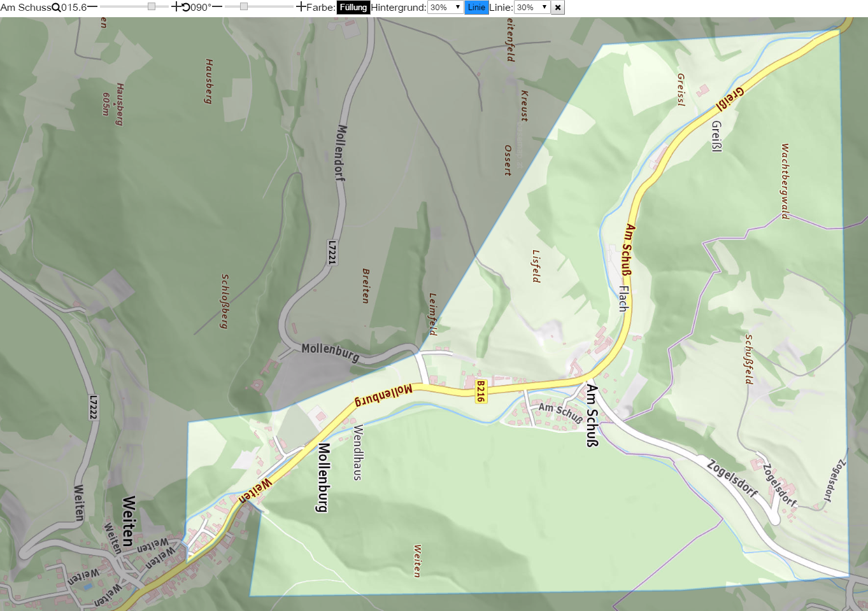868x611 pixels.
Task: Click the L7221 road label badge
Action: pyautogui.click(x=332, y=252)
